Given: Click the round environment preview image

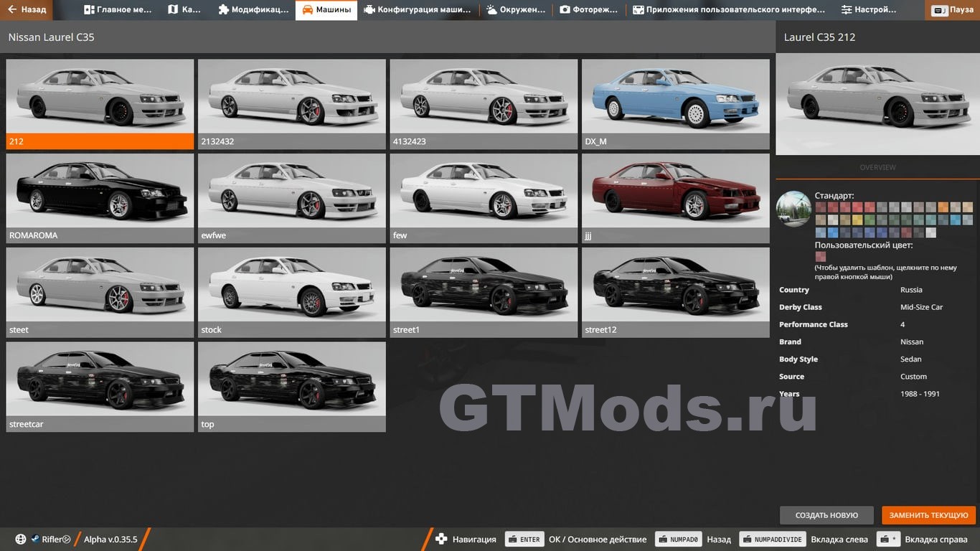Looking at the screenshot, I should pyautogui.click(x=793, y=209).
